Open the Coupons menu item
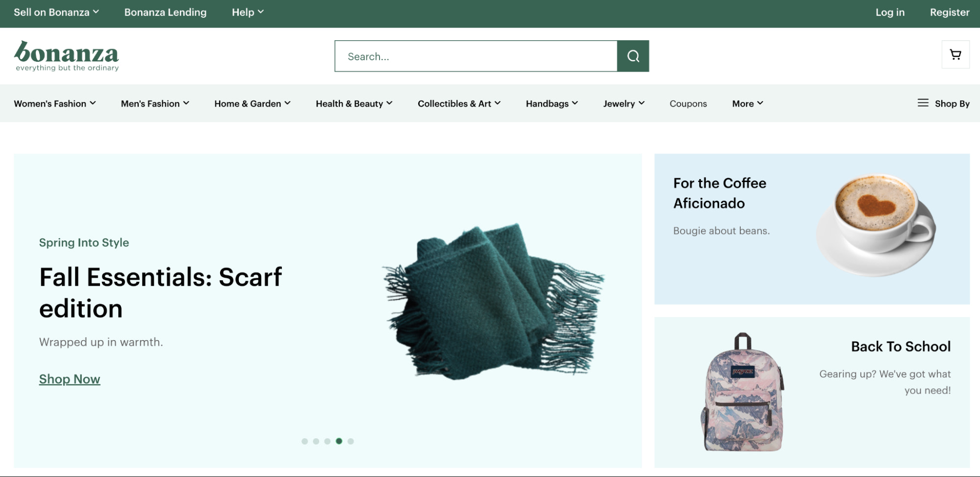Screen dimensions: 980x477 [x=688, y=104]
